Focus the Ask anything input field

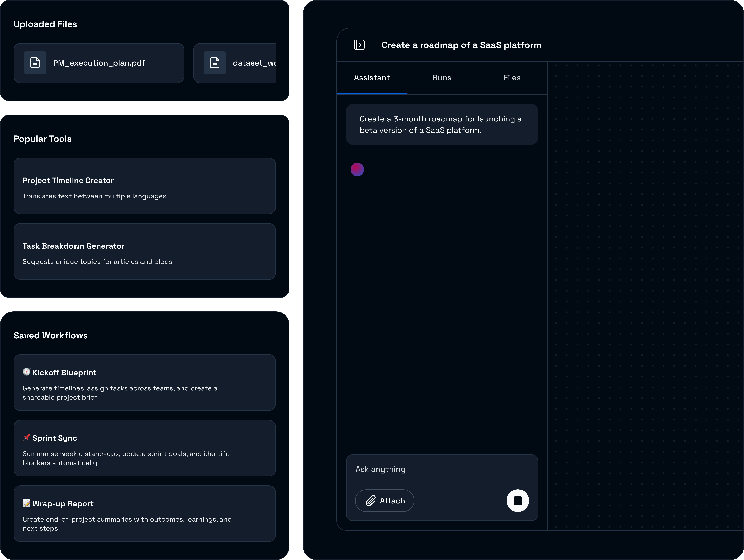coord(442,469)
